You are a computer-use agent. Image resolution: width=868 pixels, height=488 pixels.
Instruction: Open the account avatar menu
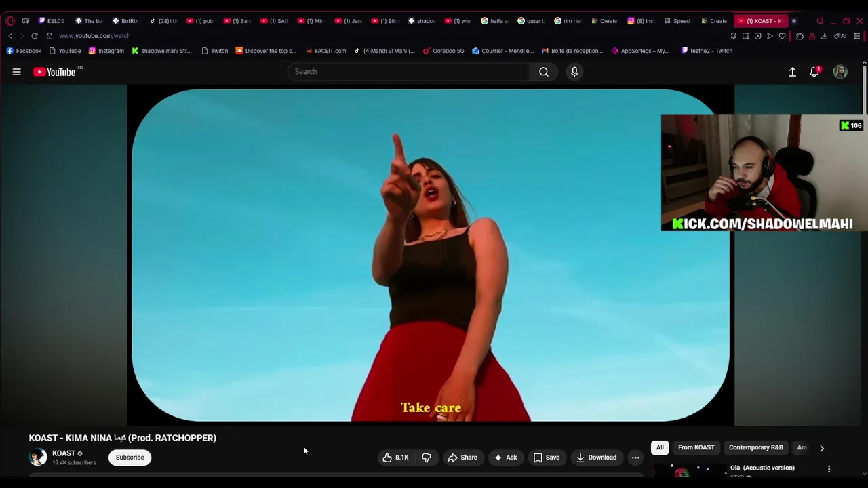click(x=840, y=72)
